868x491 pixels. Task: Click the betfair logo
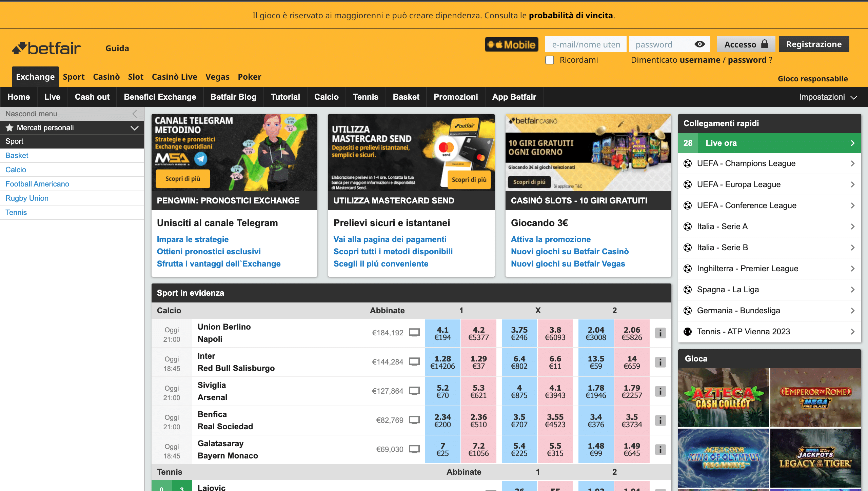(46, 48)
